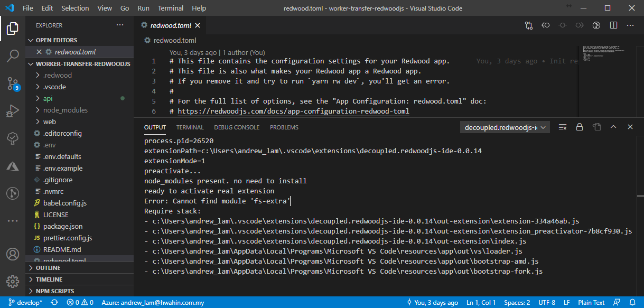Click the next revision arrow icon
The image size is (644, 308).
(x=580, y=25)
